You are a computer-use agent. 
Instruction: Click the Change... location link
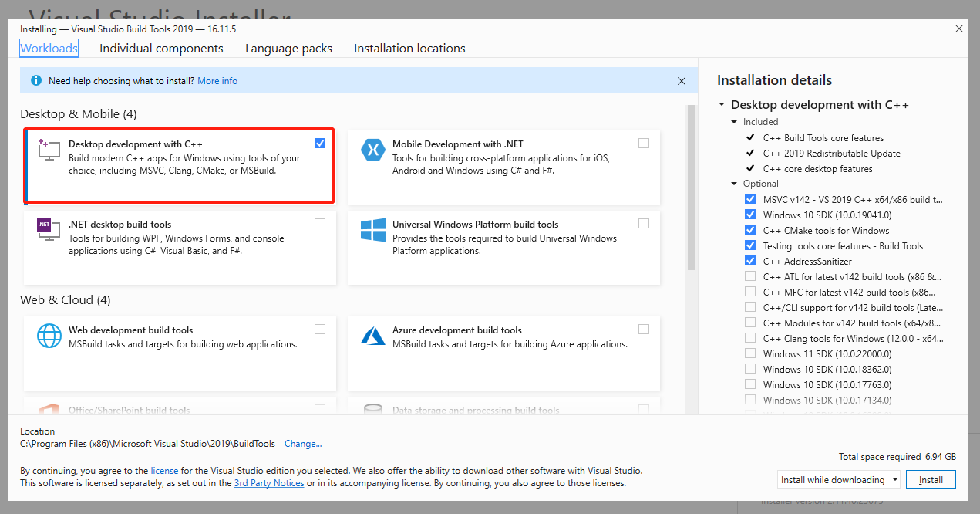(x=303, y=444)
